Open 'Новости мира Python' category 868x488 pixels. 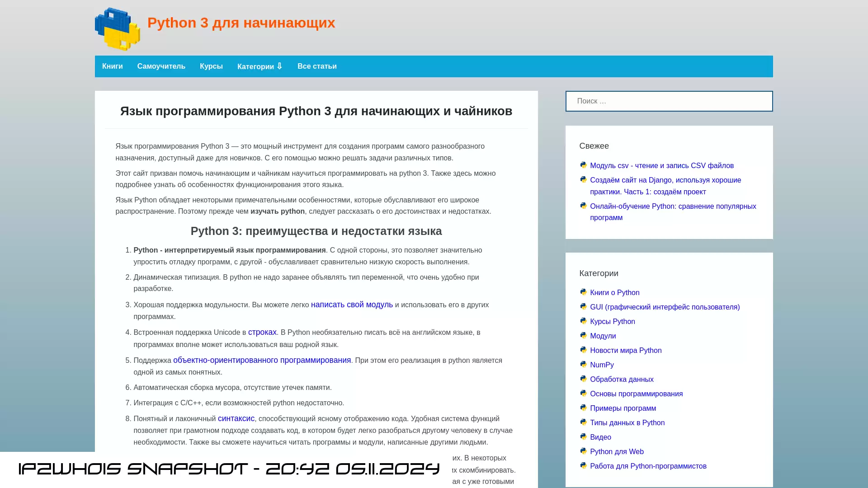(626, 351)
